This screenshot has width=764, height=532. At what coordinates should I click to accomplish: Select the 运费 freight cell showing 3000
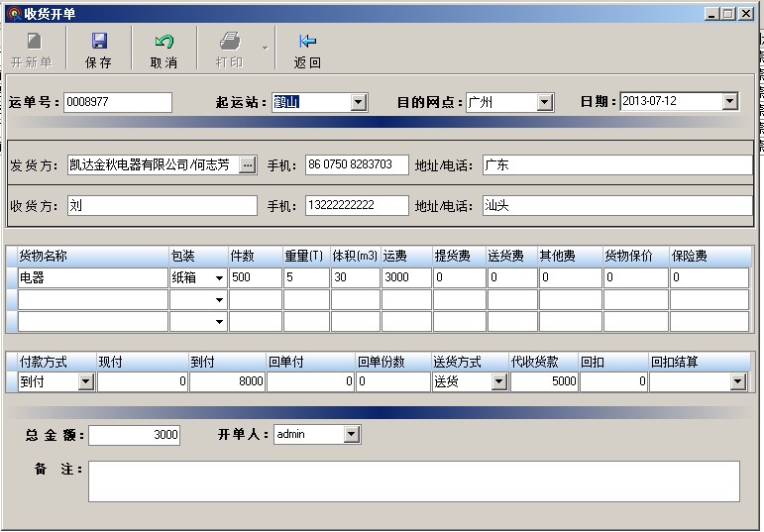click(x=405, y=278)
